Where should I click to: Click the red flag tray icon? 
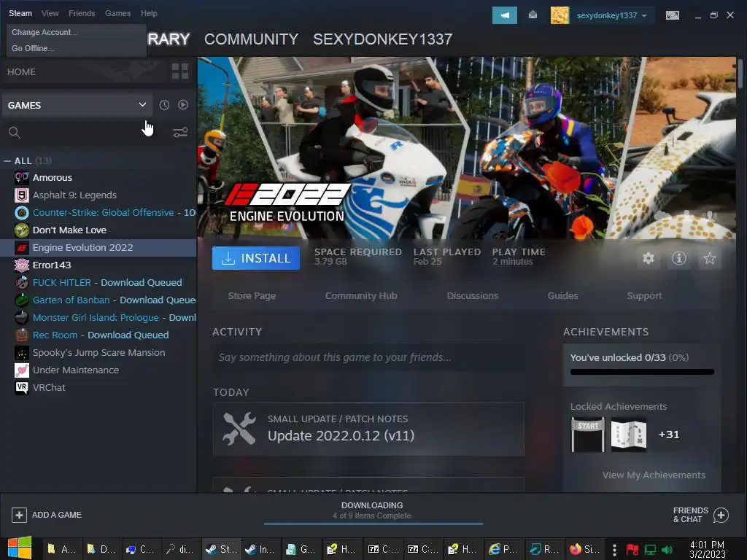(x=632, y=550)
